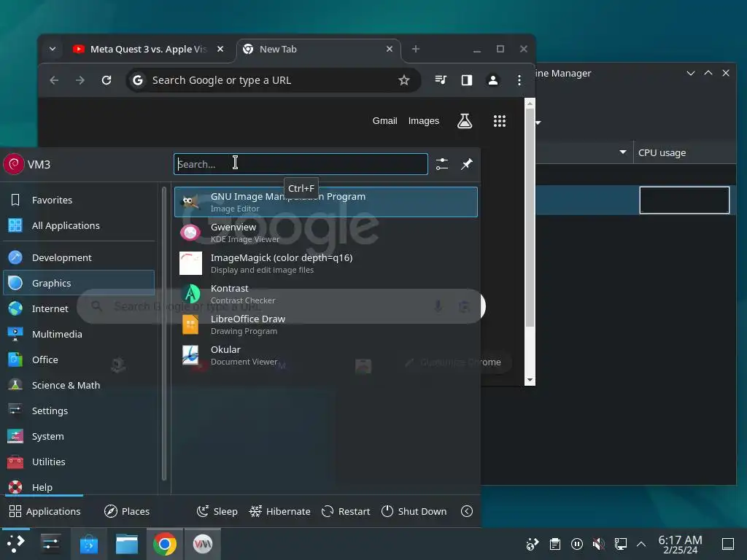Screen dimensions: 747x560
Task: Open the System category
Action: point(79,436)
